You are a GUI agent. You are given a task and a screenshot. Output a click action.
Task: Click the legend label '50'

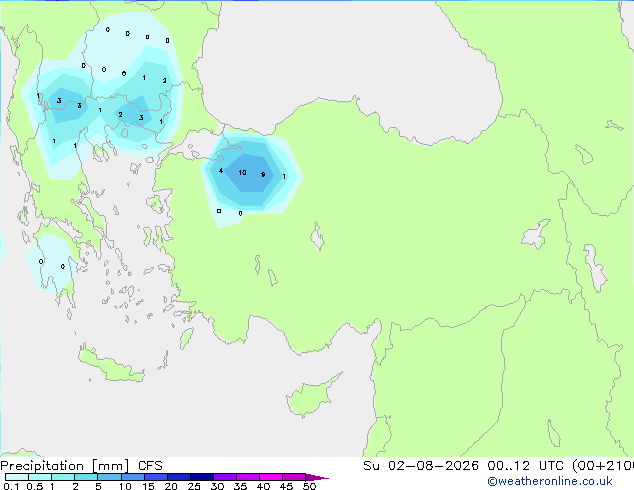pos(309,486)
